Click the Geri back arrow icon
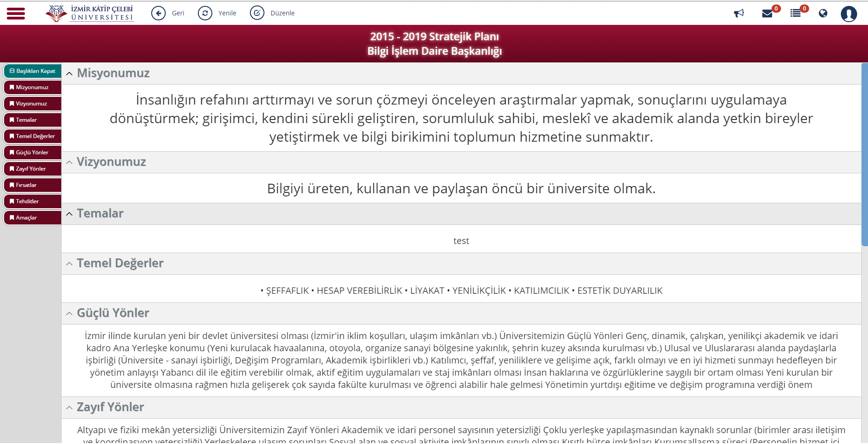The image size is (868, 444). pyautogui.click(x=158, y=13)
